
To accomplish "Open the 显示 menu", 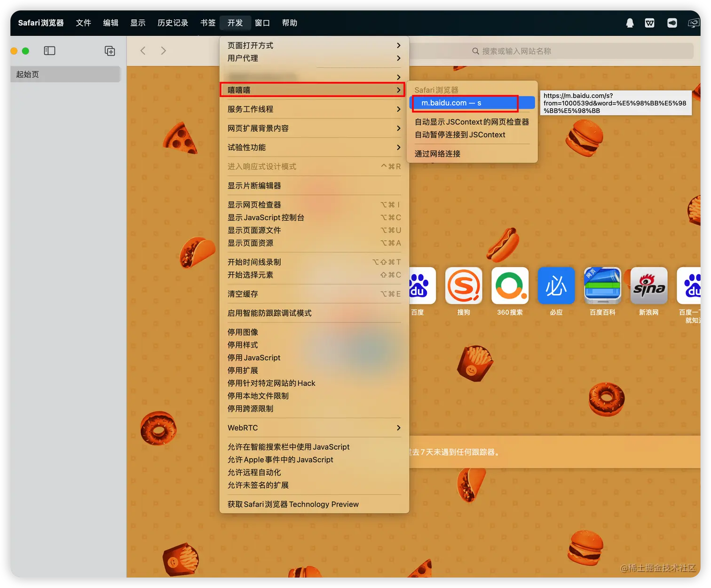I will [x=138, y=23].
